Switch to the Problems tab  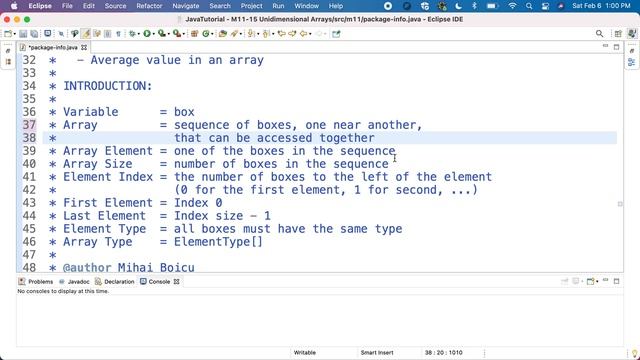click(x=36, y=282)
